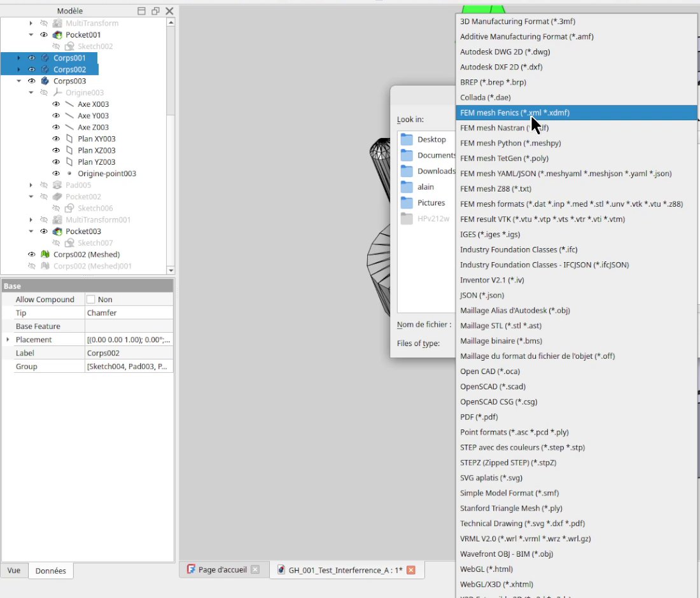700x598 pixels.
Task: Toggle the eye icon for Plan YZ003
Action: point(56,162)
